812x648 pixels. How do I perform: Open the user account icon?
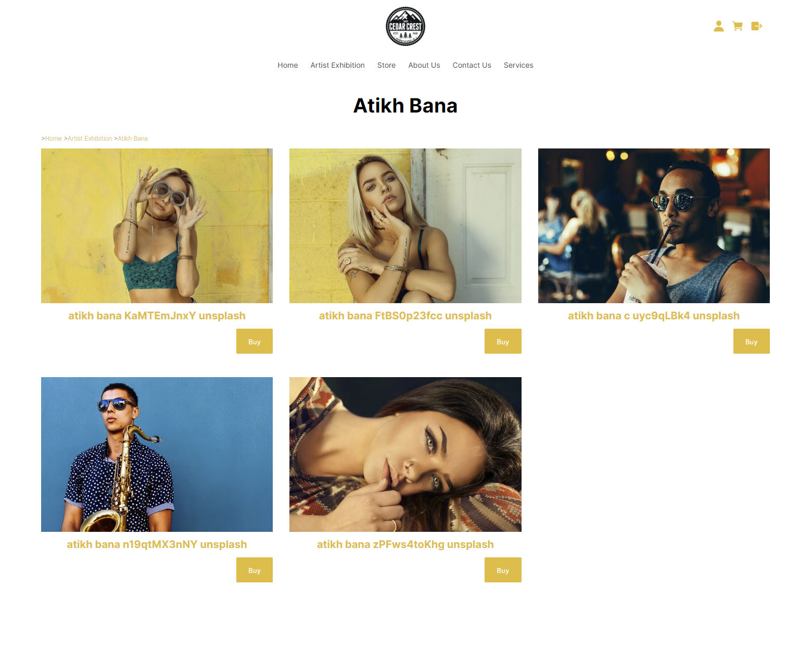point(718,26)
